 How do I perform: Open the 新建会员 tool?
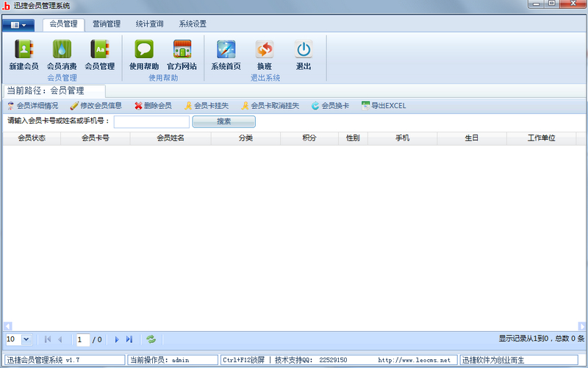coord(24,54)
